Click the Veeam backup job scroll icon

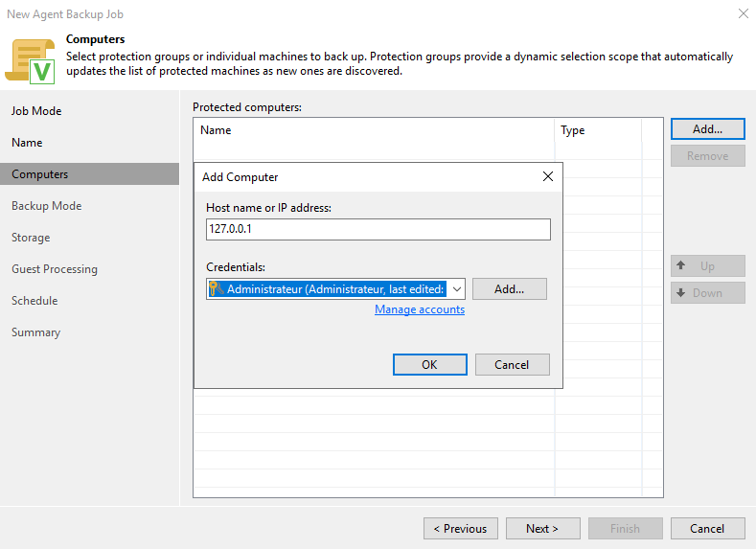[x=31, y=58]
